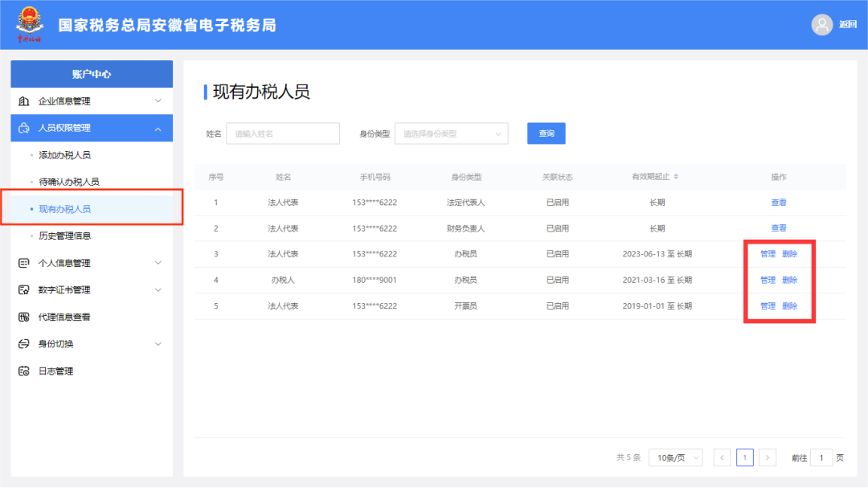This screenshot has width=868, height=488.
Task: Click 删除 for row 3 办税员
Action: [x=790, y=254]
